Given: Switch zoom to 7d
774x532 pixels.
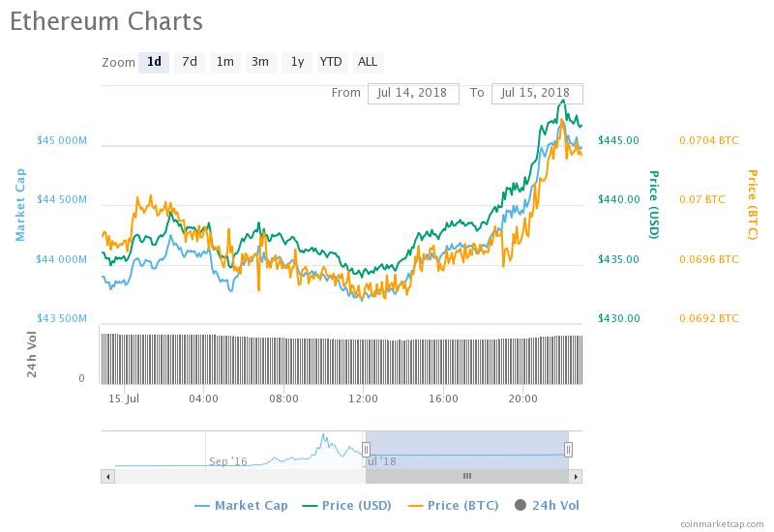Looking at the screenshot, I should pyautogui.click(x=190, y=62).
